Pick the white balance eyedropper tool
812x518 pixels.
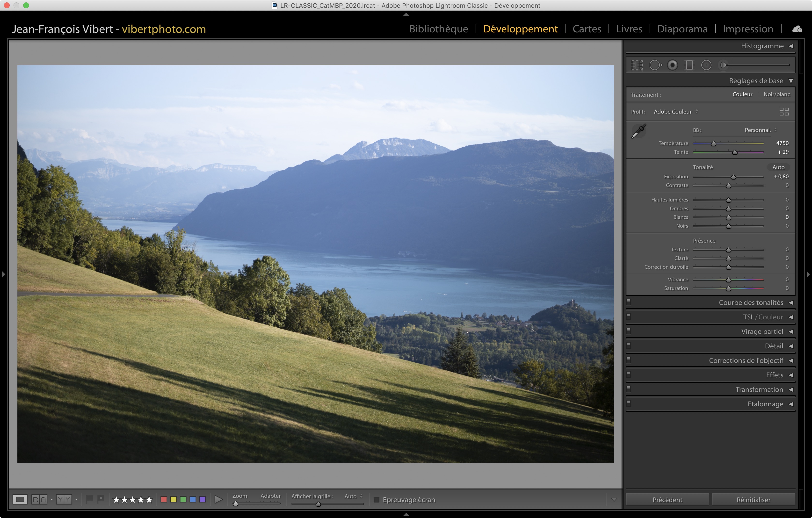pyautogui.click(x=638, y=131)
